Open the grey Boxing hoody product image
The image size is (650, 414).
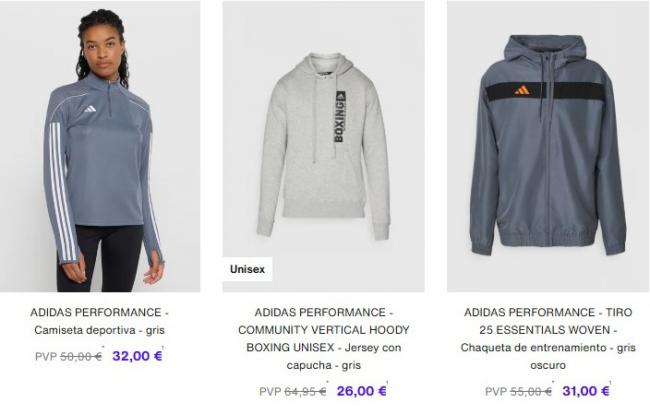click(323, 146)
